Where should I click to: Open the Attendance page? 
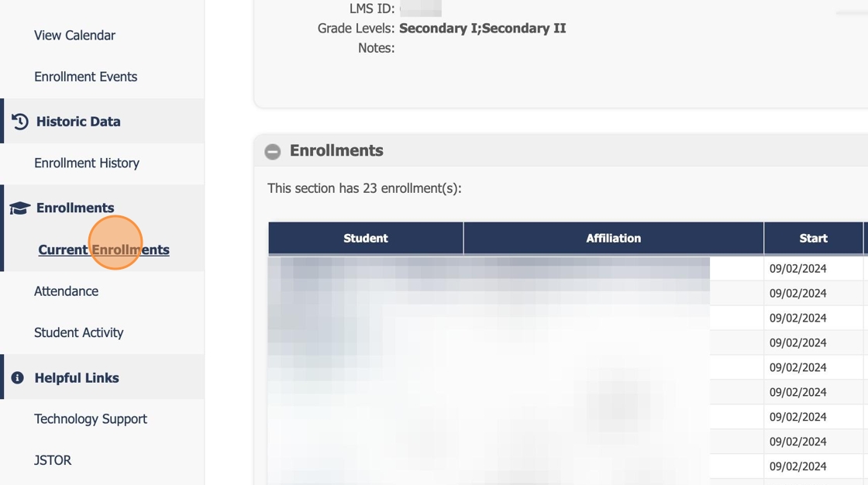(66, 291)
